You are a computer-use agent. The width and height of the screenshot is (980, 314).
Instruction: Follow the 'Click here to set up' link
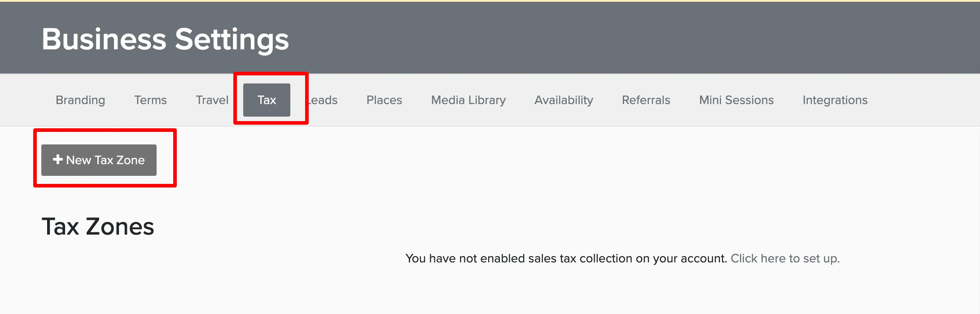785,258
